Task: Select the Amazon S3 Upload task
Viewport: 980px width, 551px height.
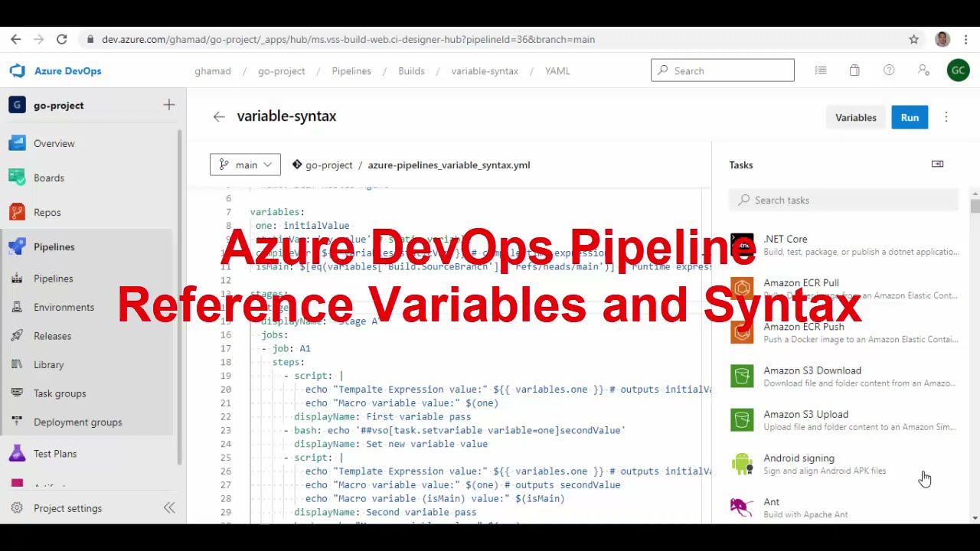Action: click(x=844, y=420)
